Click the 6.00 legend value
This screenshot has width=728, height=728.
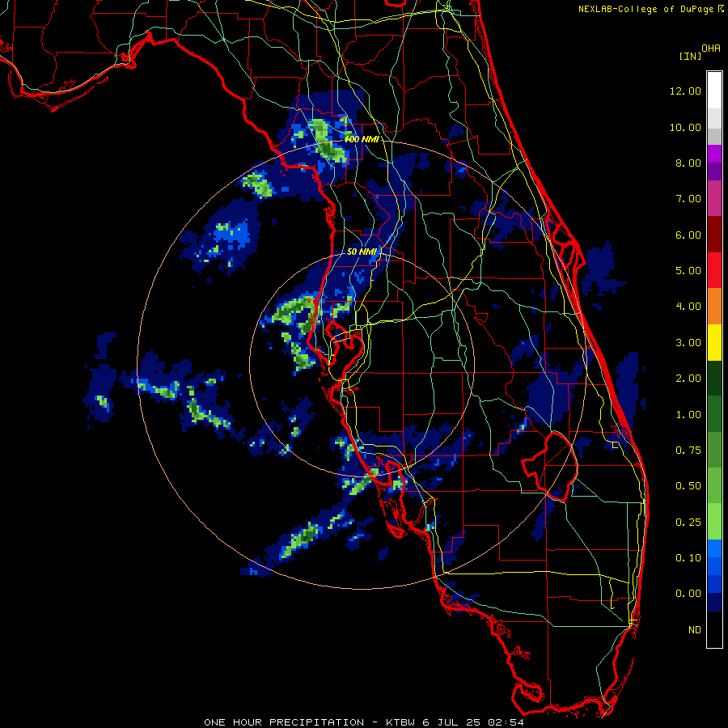688,235
